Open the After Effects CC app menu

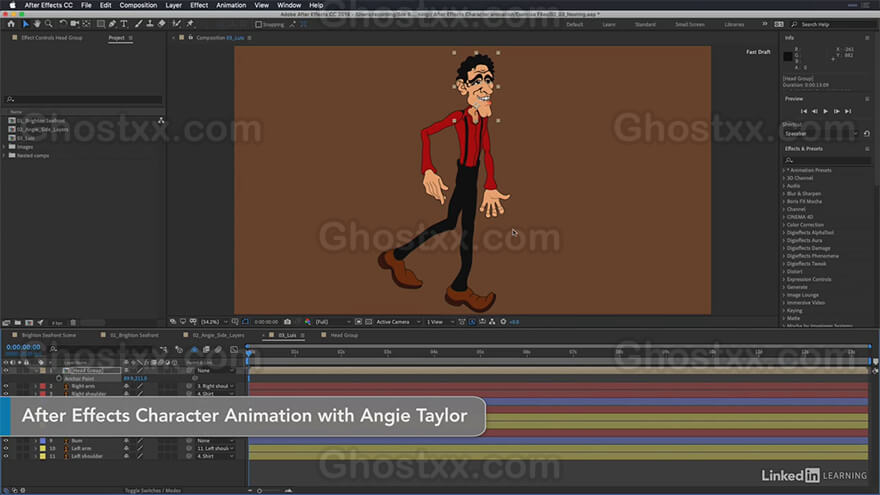tap(49, 5)
